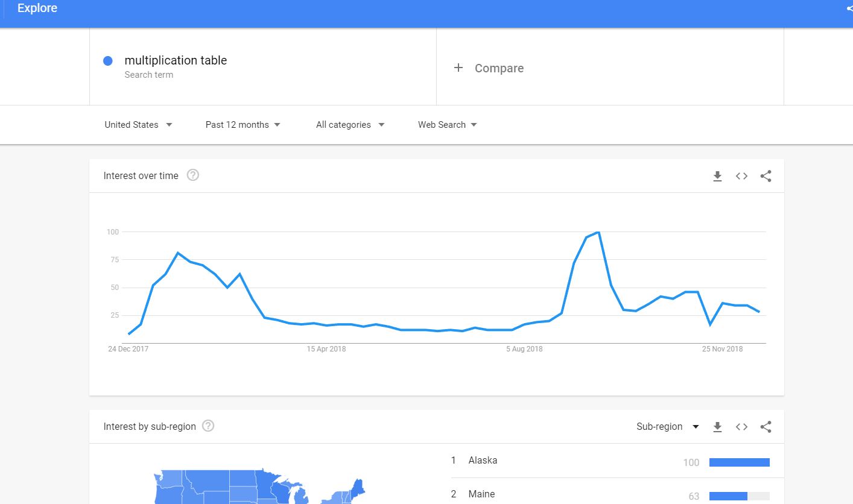
Task: Share the Interest over time chart
Action: point(766,176)
